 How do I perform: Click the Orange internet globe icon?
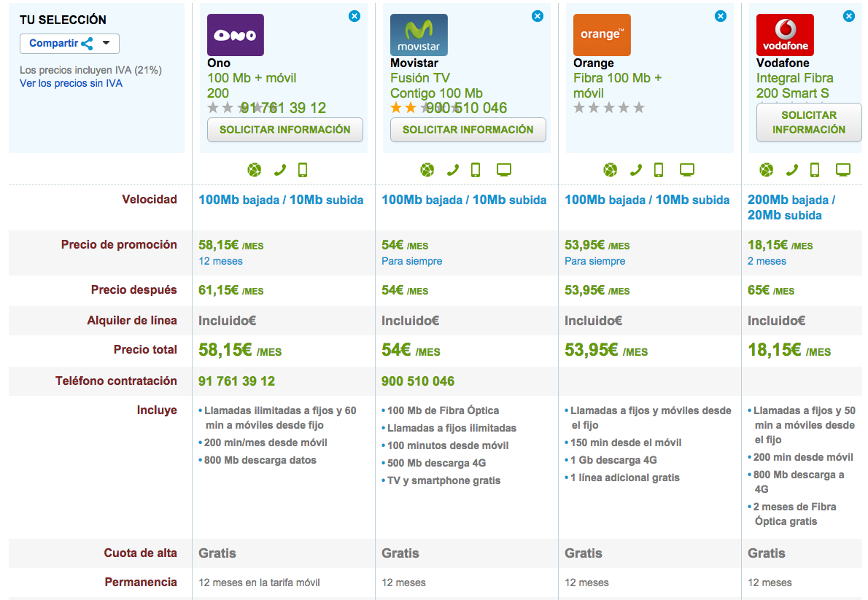click(x=610, y=170)
